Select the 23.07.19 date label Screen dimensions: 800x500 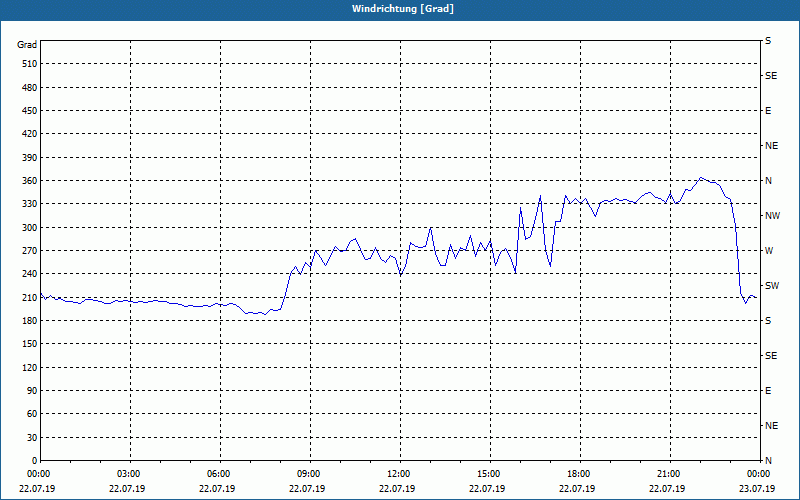(757, 489)
